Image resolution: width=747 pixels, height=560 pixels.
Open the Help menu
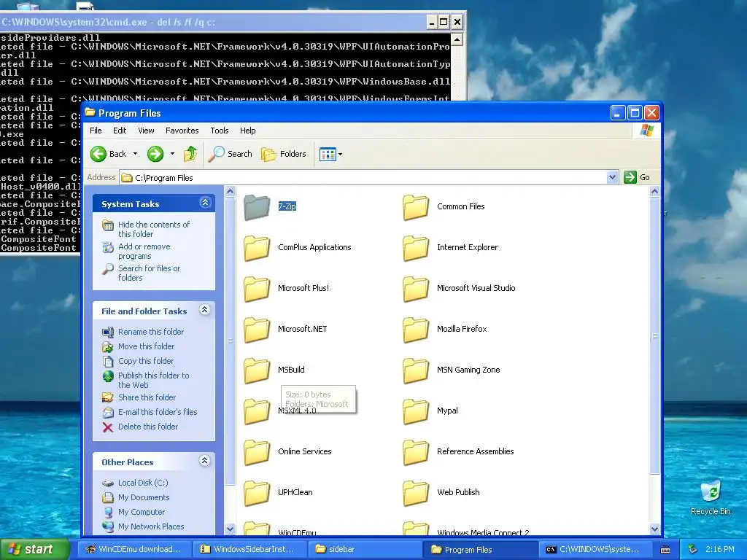248,131
